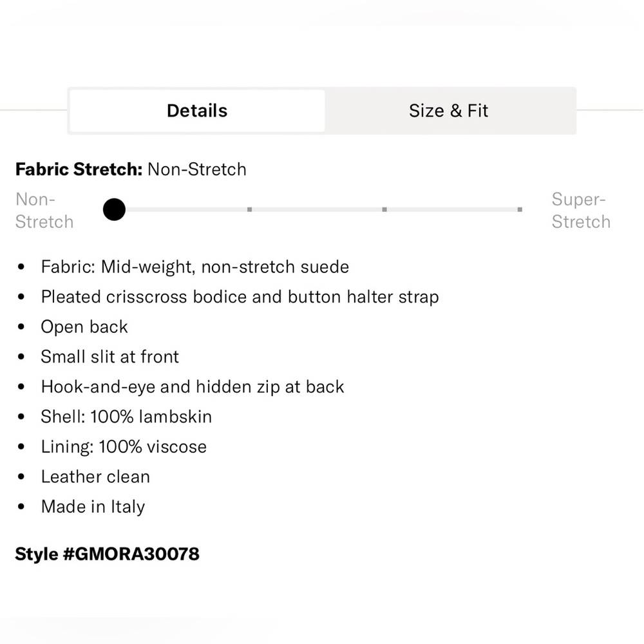
Task: Click the black Non-Stretch slider handle
Action: coord(114,209)
